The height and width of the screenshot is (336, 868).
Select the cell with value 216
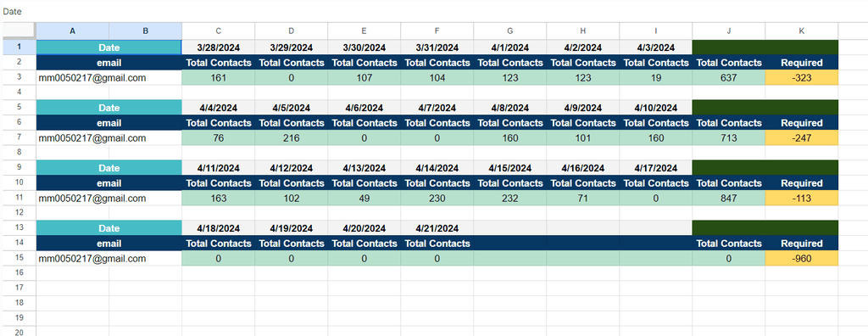coord(292,138)
